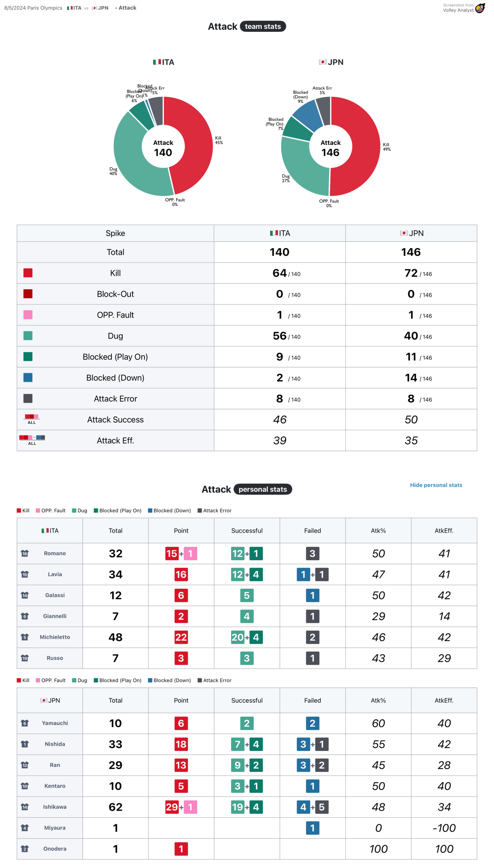The width and height of the screenshot is (494, 868).
Task: Click Yamauchi's number 6 jersey icon
Action: [25, 723]
